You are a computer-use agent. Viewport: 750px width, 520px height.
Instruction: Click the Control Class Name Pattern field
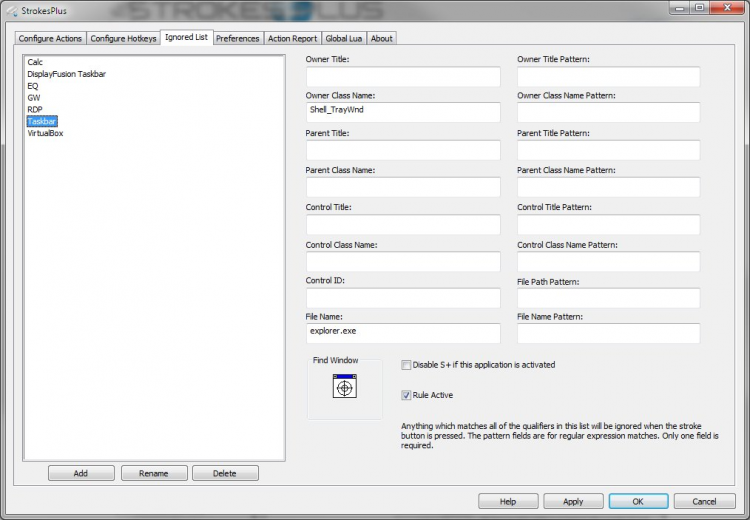point(608,262)
